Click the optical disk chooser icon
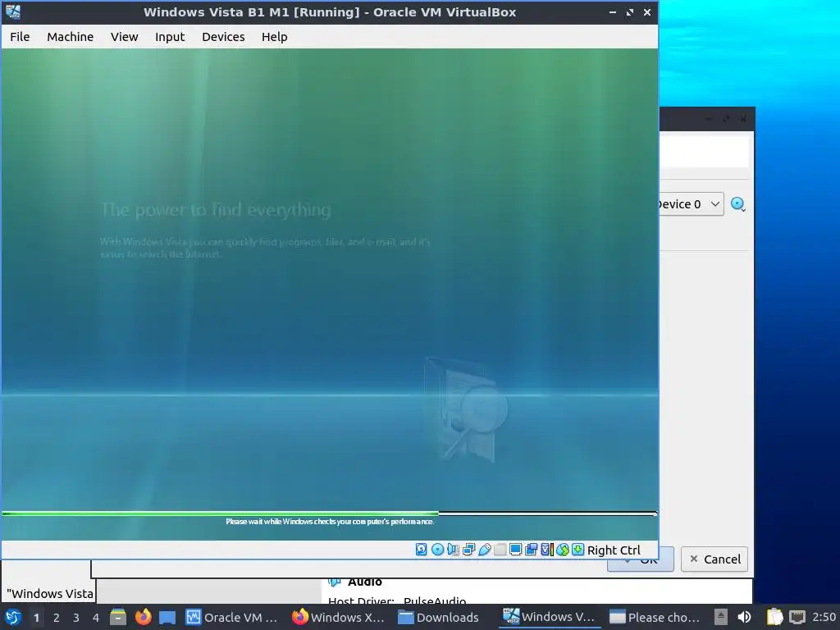This screenshot has height=630, width=840. tap(738, 204)
